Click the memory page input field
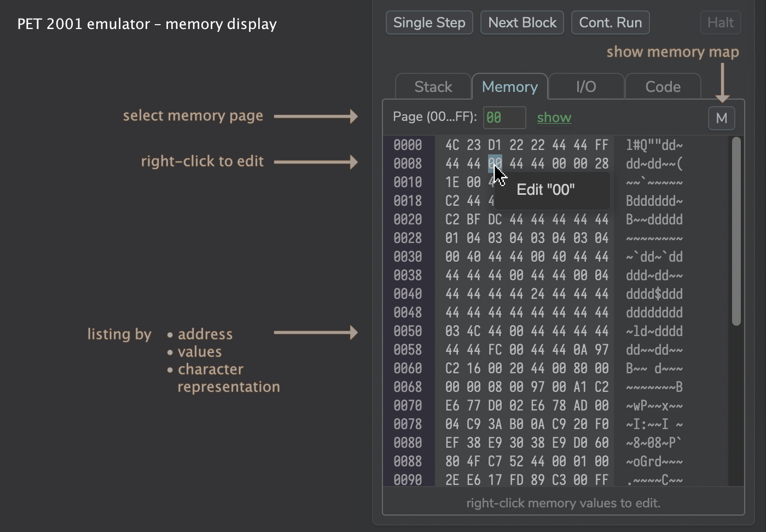 tap(504, 118)
